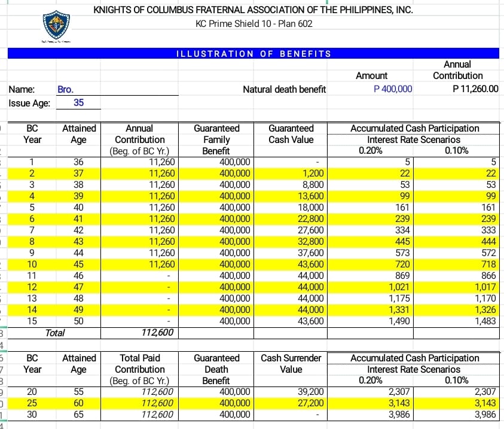Click the accumulated value '718'

[x=488, y=264]
